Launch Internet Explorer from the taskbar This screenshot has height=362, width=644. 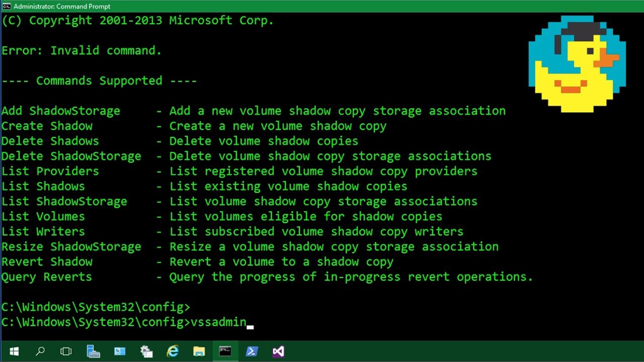[173, 351]
